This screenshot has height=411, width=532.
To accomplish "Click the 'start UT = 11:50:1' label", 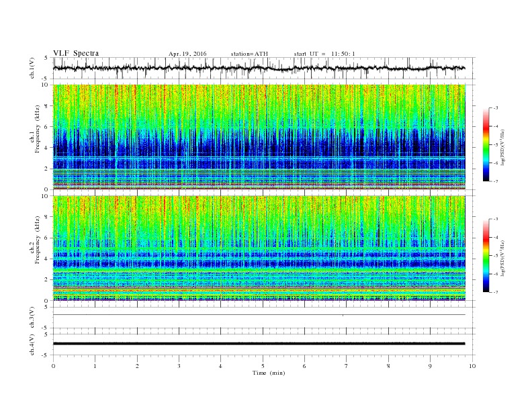I will coord(324,54).
